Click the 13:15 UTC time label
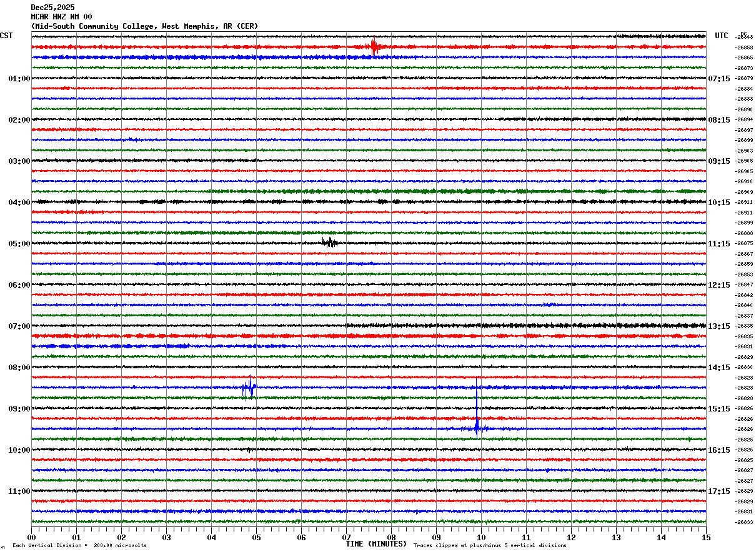Image resolution: width=756 pixels, height=554 pixels. click(x=719, y=326)
